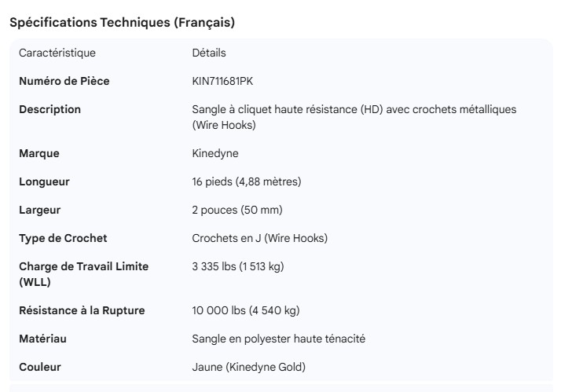This screenshot has width=561, height=392.
Task: Click the 'Marque' row label
Action: [39, 153]
